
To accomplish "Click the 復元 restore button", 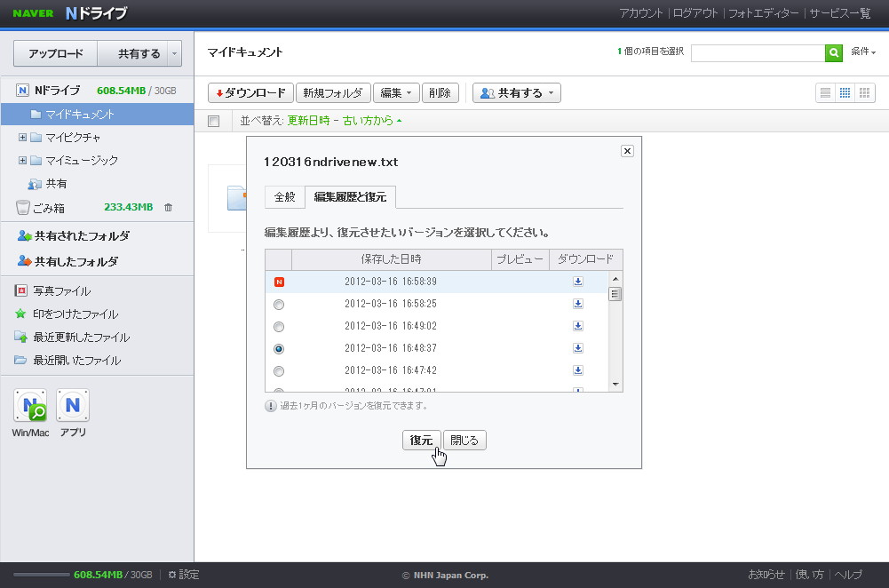I will (421, 440).
